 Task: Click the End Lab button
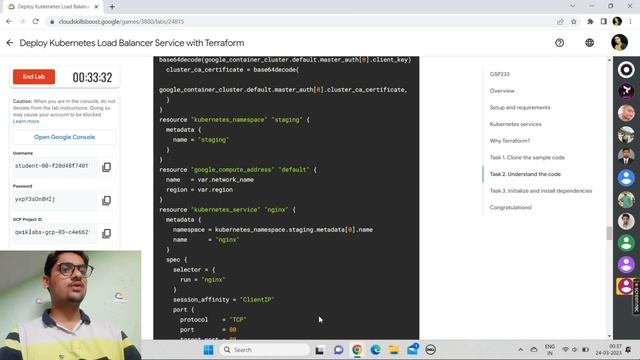34,77
